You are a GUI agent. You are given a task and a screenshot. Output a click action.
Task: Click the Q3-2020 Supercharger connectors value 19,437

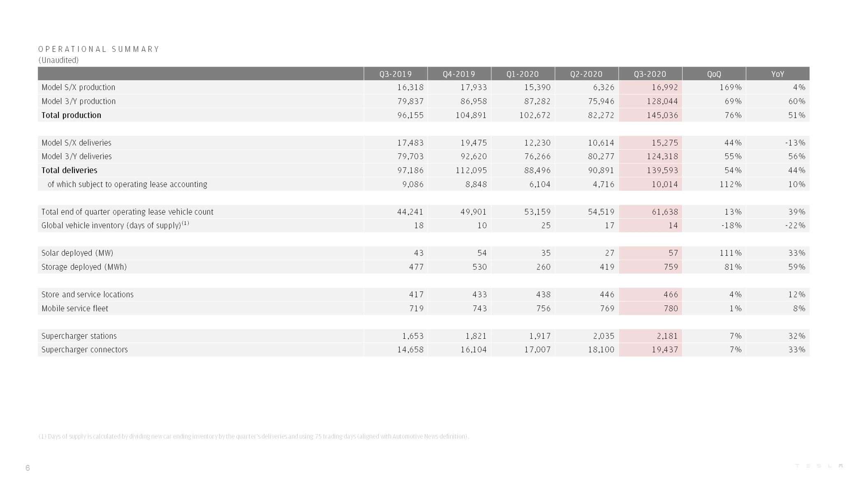pos(665,350)
